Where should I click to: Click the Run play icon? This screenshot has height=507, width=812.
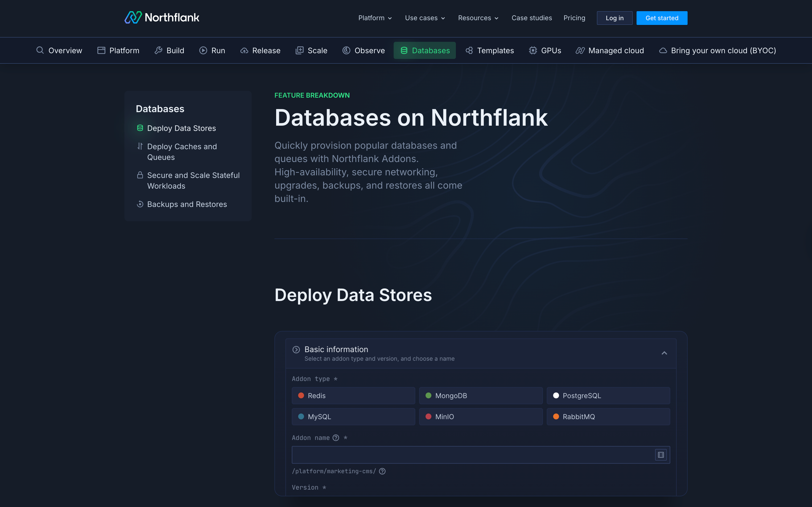click(203, 50)
